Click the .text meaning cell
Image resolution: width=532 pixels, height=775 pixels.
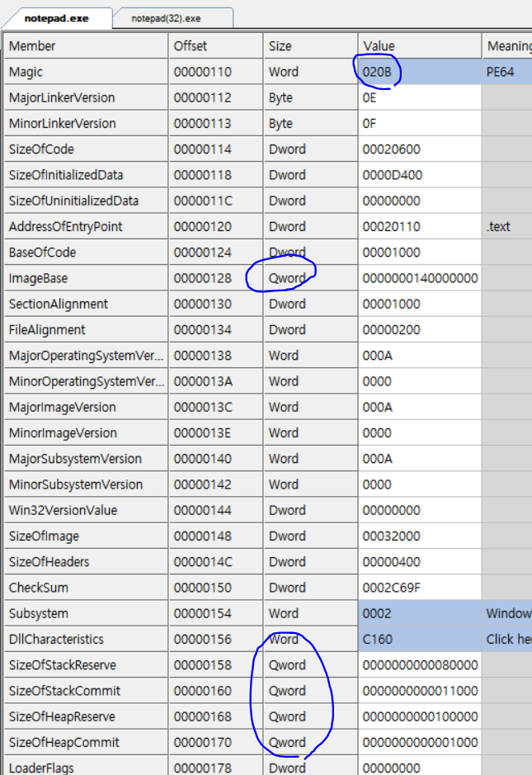coord(506,226)
